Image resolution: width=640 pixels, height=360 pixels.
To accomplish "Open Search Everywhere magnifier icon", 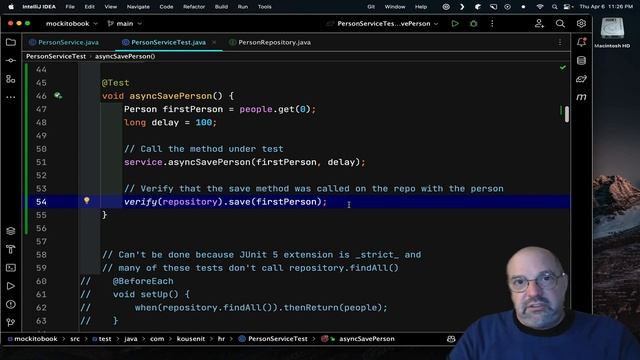I will click(x=560, y=24).
